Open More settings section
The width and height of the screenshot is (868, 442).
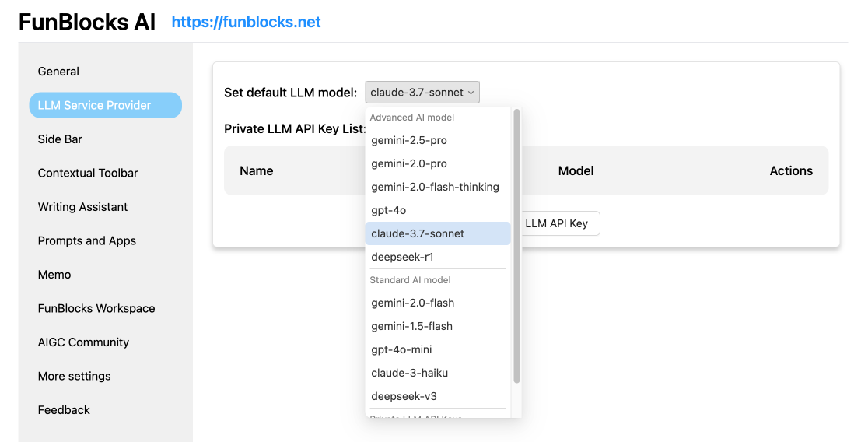[x=74, y=376]
